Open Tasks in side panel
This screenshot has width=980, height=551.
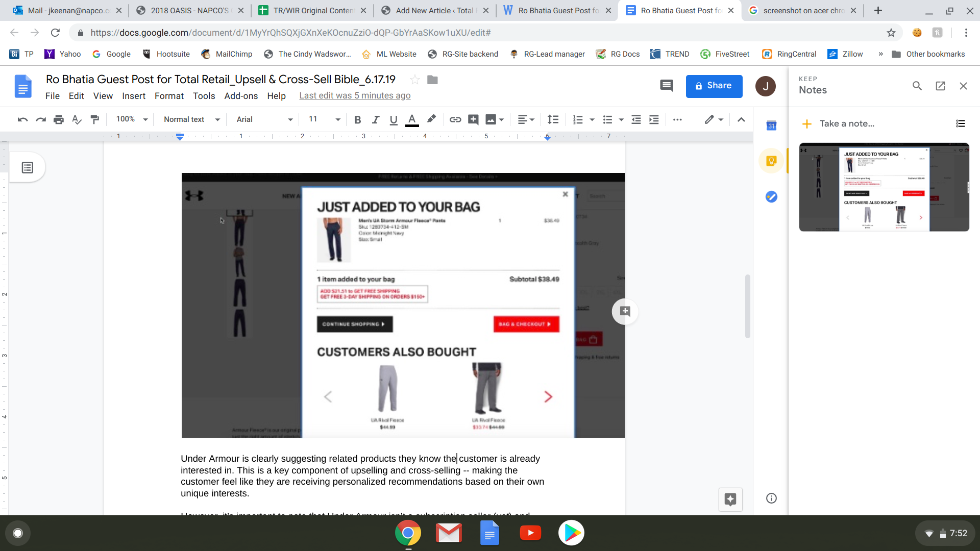771,196
